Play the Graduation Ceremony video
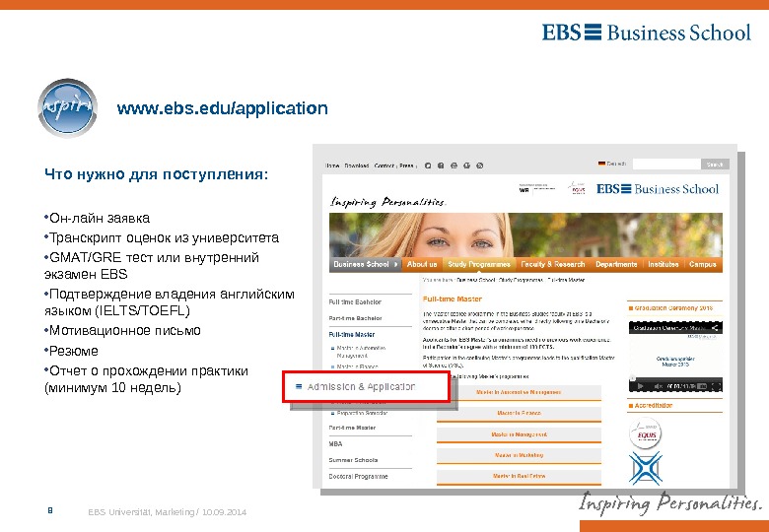 click(640, 386)
